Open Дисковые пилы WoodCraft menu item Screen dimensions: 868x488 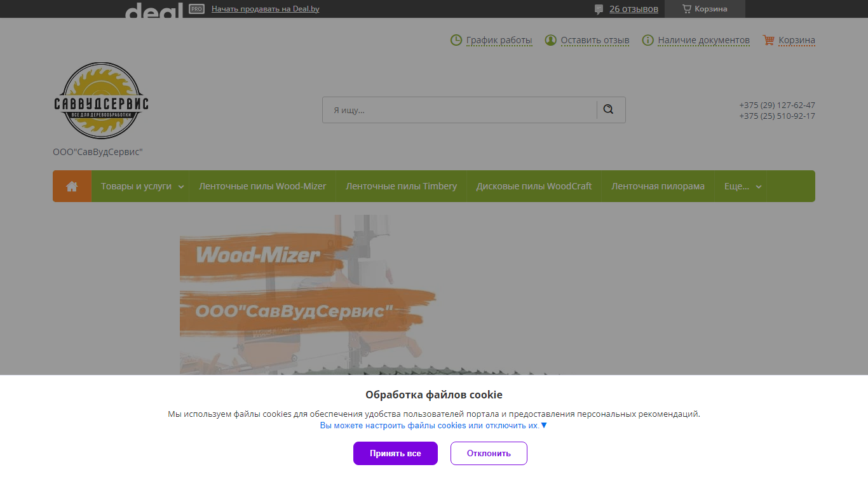click(x=534, y=186)
